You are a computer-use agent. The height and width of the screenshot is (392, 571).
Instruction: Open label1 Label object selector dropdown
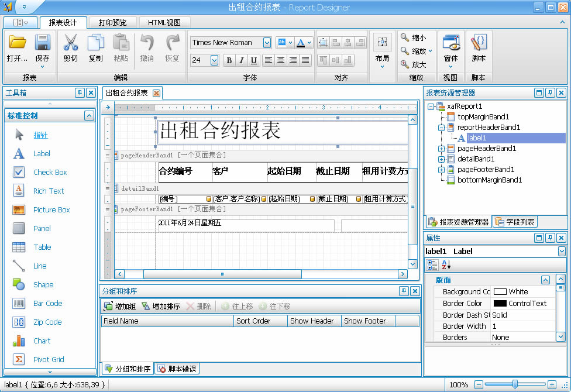562,251
